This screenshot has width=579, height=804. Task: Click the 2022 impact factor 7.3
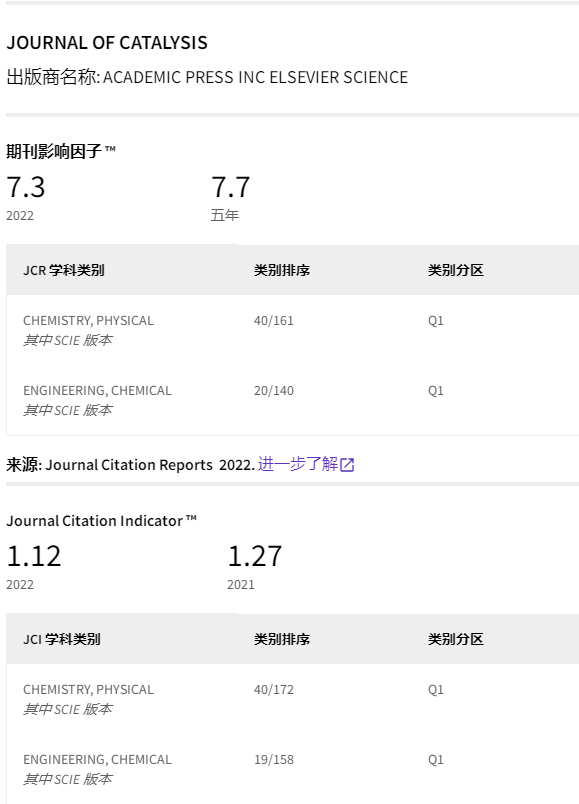26,187
